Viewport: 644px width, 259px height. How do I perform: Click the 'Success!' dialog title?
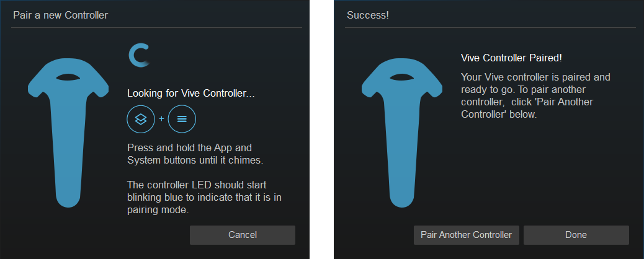[x=367, y=15]
